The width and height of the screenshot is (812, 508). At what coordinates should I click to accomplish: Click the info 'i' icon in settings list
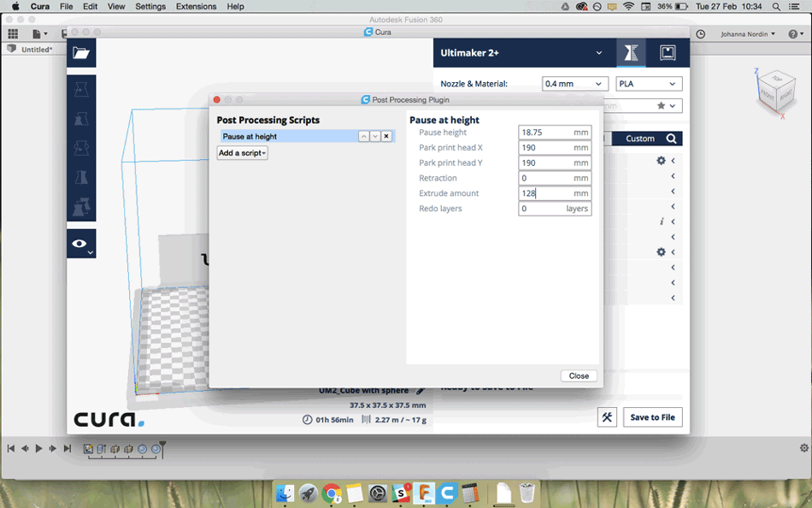[662, 222]
